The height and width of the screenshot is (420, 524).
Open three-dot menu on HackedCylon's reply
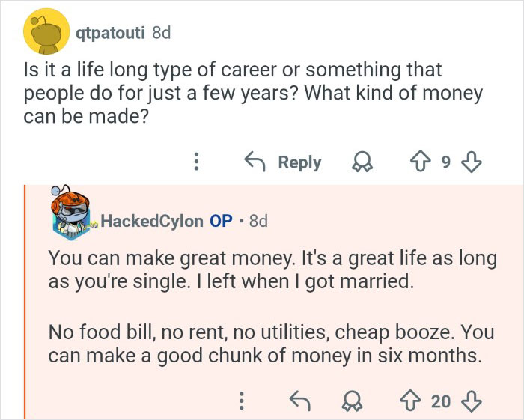241,401
